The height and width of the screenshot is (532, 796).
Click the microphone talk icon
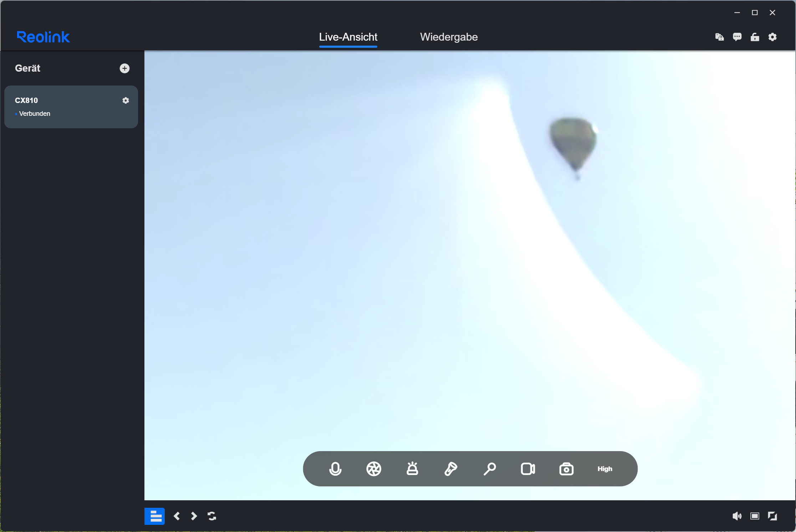click(x=335, y=469)
